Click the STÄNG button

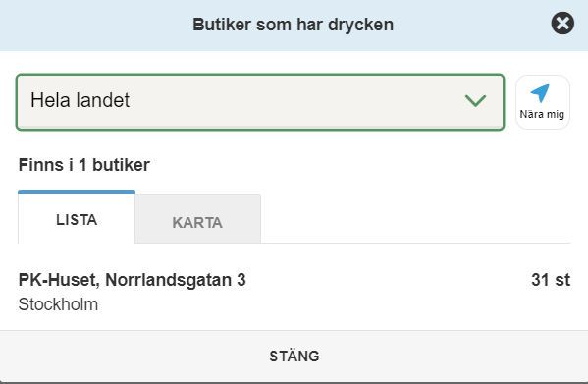pyautogui.click(x=294, y=357)
